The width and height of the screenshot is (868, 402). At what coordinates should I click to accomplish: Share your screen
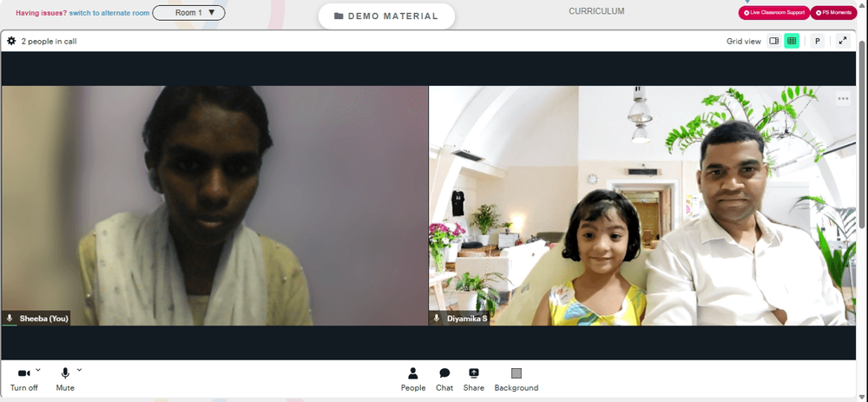pyautogui.click(x=473, y=379)
